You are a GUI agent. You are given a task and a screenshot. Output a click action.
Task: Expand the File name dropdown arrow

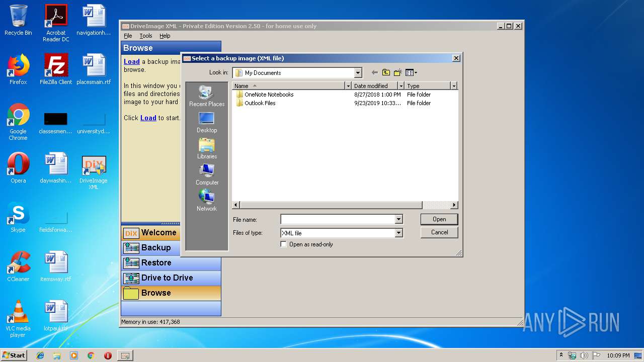pos(398,219)
